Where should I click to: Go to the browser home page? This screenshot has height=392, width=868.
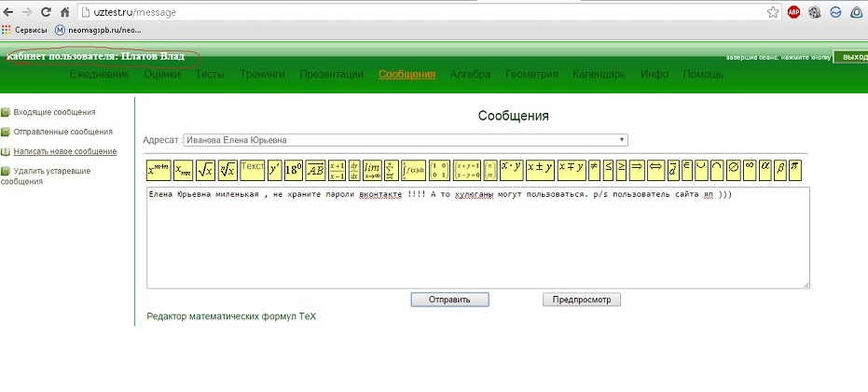pyautogui.click(x=64, y=12)
